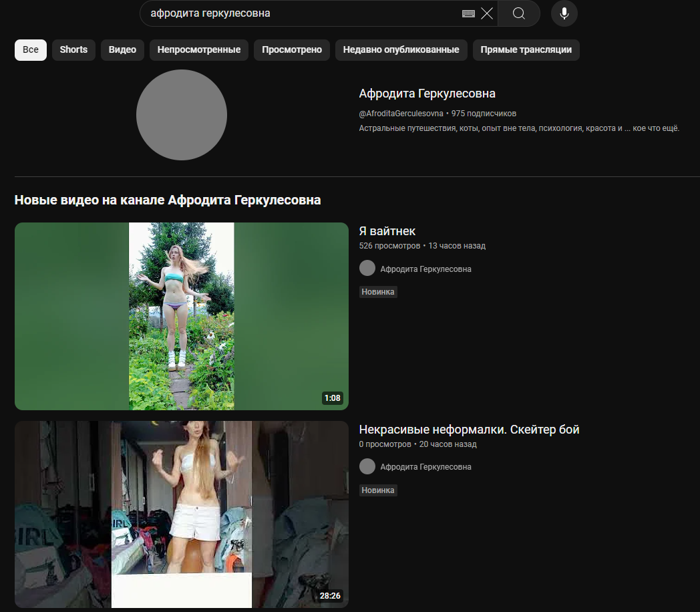Open video title Некрасивые неформалки. Скейтер бой
This screenshot has width=700, height=612.
pos(469,430)
